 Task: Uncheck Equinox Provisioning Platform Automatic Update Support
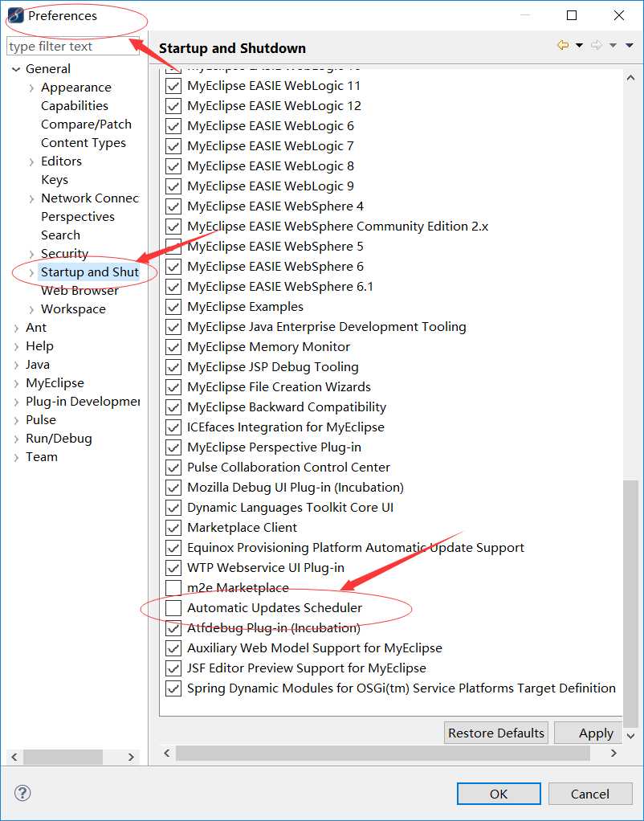(173, 548)
